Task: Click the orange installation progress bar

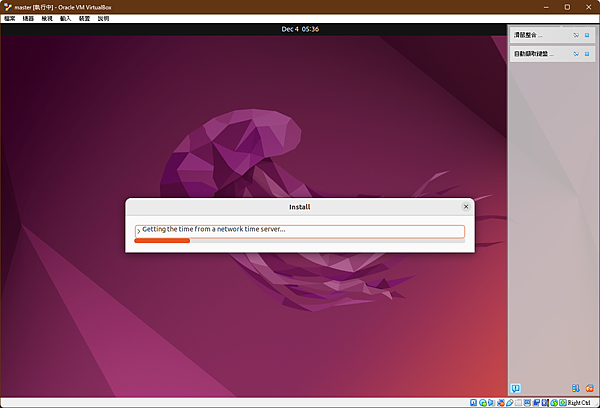Action: click(162, 241)
